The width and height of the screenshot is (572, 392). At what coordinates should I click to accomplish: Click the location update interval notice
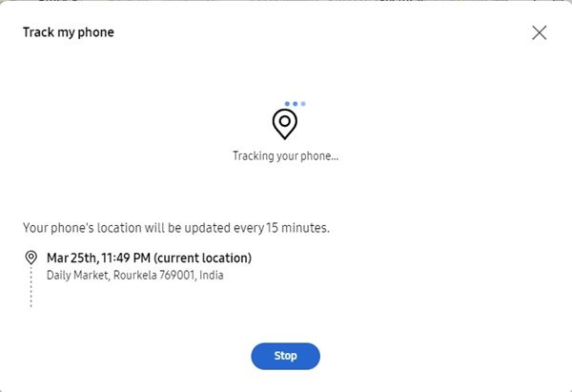pyautogui.click(x=176, y=228)
